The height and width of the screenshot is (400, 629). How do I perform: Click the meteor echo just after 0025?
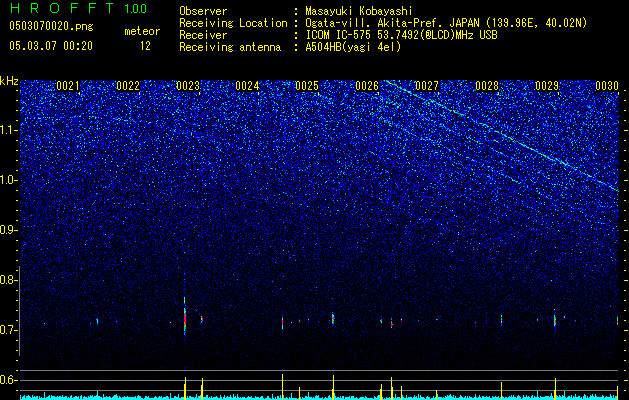[x=333, y=319]
